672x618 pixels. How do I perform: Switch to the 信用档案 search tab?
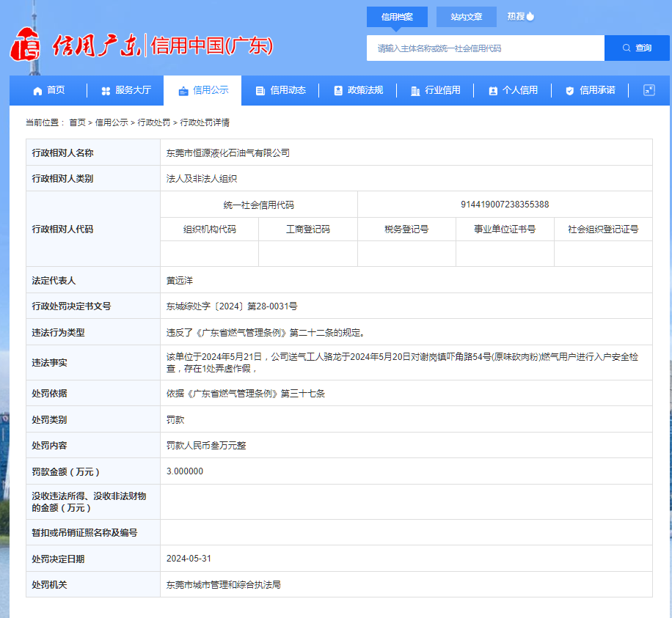pos(397,17)
